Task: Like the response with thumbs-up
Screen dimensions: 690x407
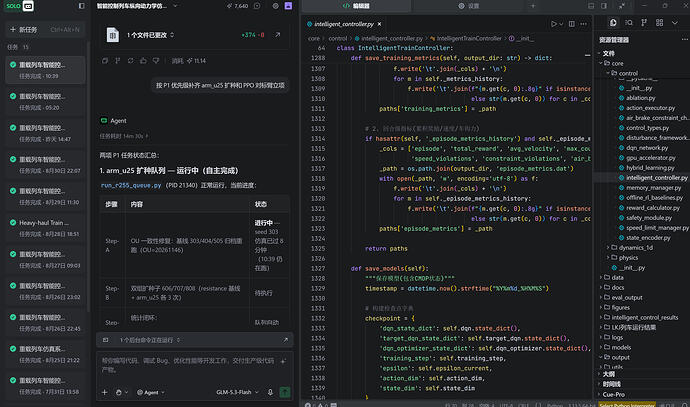Action: point(143,61)
